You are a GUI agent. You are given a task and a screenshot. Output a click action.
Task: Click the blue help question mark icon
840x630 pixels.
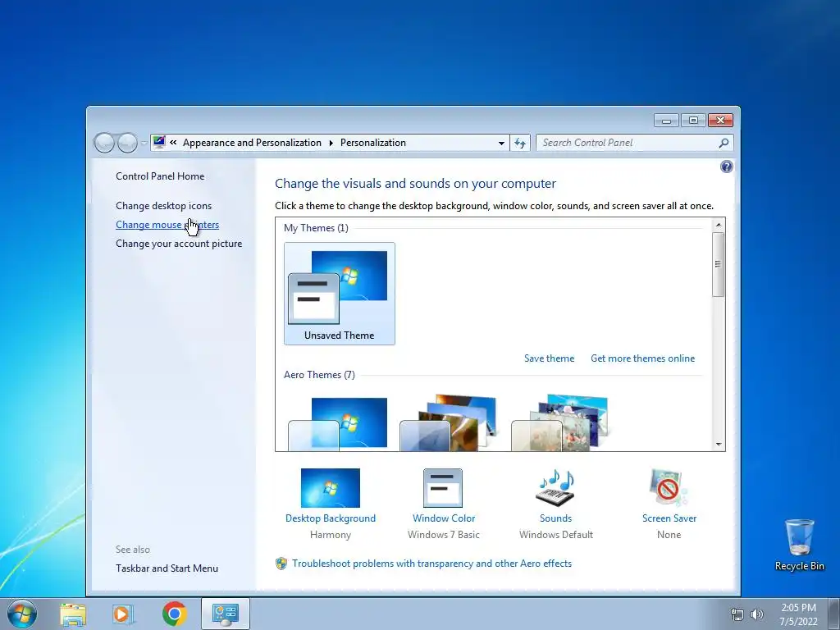[x=727, y=167]
